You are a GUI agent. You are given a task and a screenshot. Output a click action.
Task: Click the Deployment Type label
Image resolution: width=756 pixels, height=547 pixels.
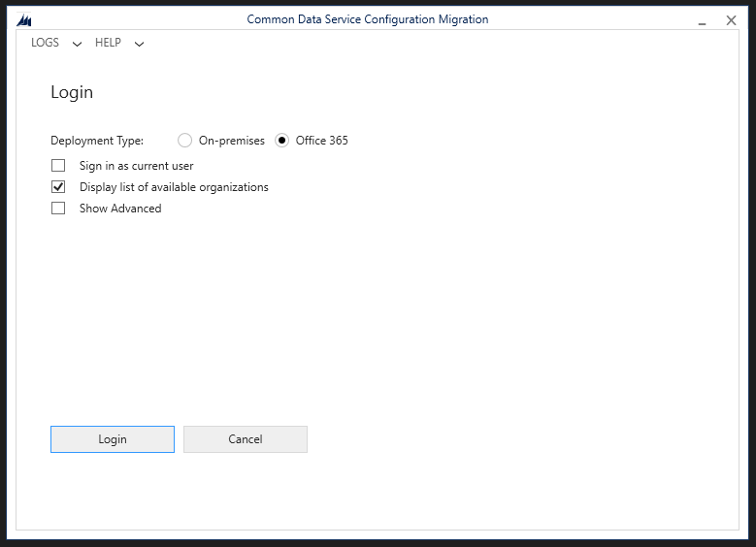click(97, 141)
